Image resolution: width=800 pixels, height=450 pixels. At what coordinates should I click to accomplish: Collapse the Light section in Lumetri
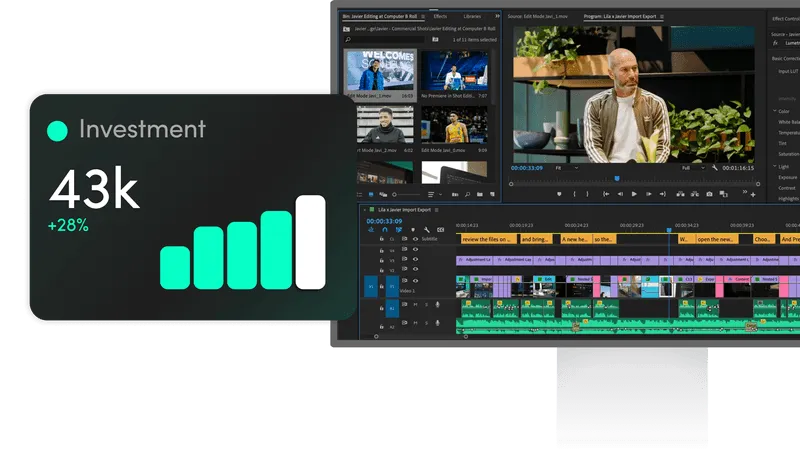pos(774,166)
